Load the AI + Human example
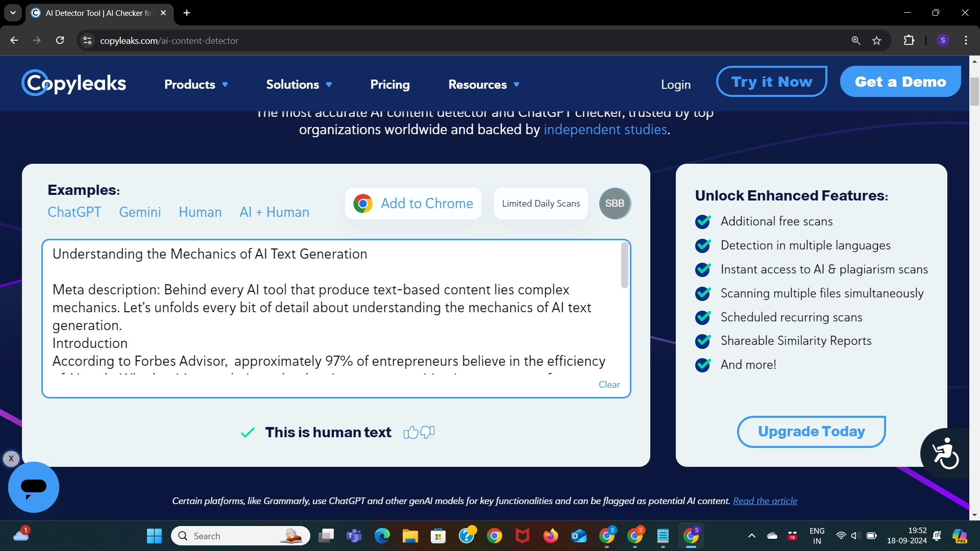Screen dimensions: 980x551 tap(275, 212)
